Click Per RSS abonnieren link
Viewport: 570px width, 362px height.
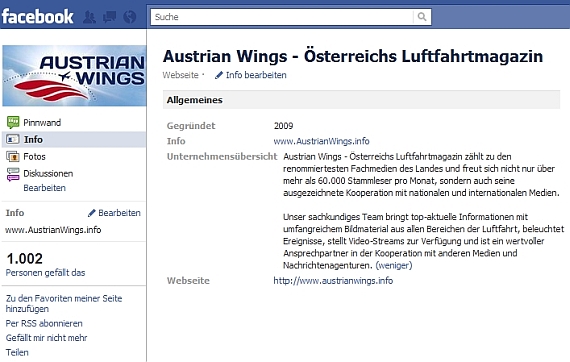44,323
